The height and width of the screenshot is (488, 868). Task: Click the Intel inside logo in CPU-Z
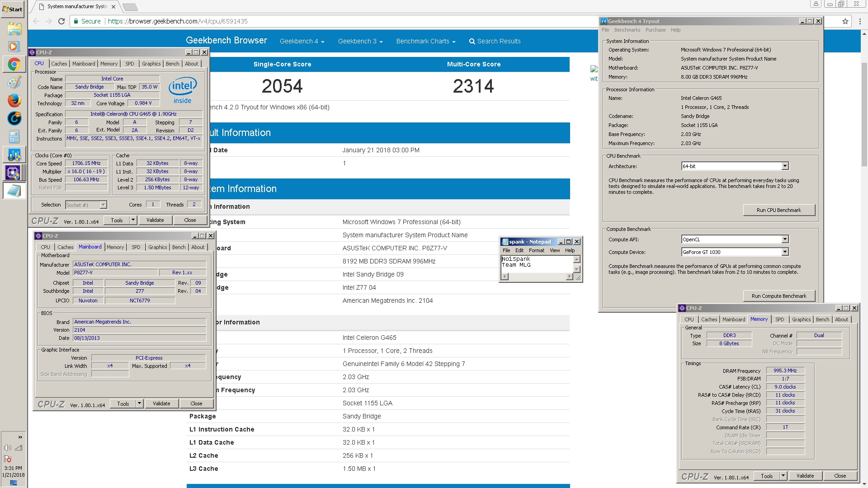pyautogui.click(x=183, y=90)
